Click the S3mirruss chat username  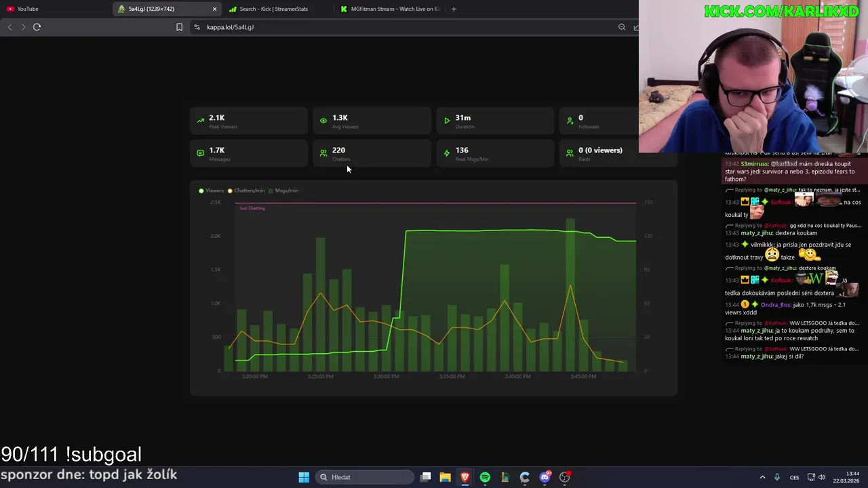754,164
